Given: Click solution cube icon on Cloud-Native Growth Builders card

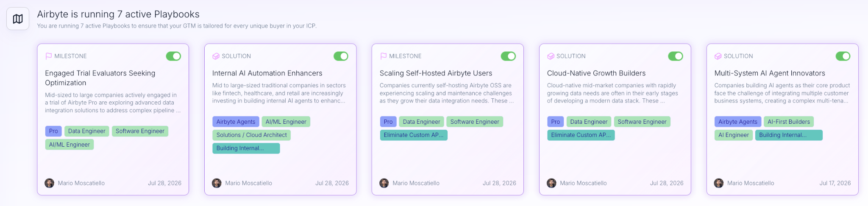Looking at the screenshot, I should (x=551, y=56).
